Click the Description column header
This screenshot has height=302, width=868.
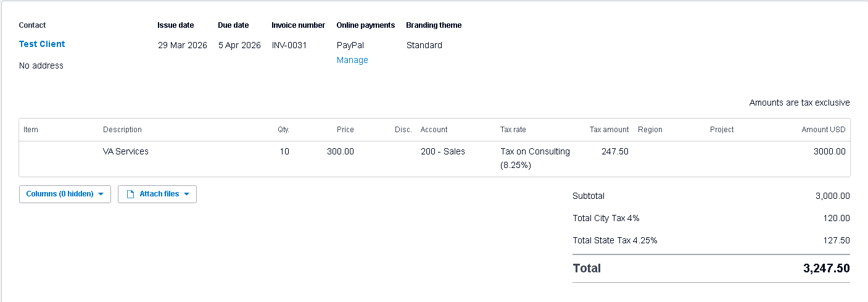pos(122,130)
